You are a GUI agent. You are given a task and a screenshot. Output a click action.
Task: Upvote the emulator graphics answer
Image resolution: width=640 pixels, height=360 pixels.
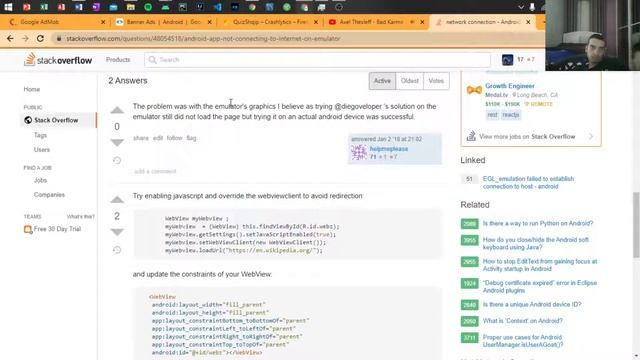(x=117, y=110)
